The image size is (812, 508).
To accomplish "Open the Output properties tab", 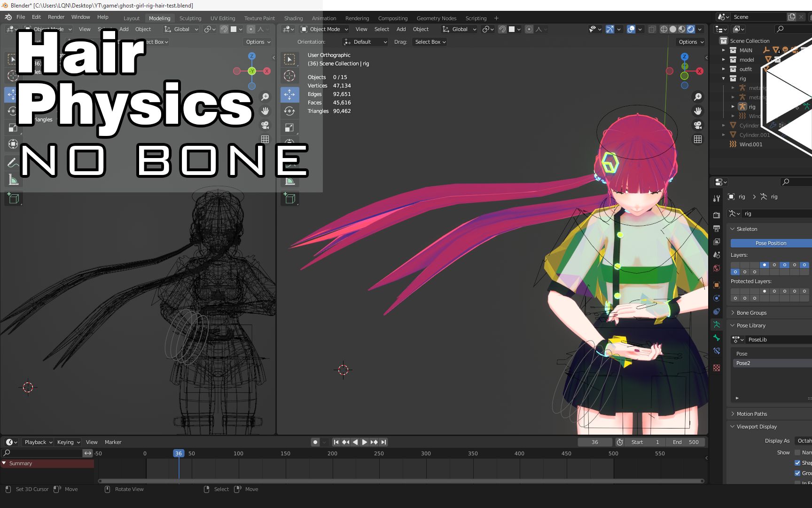I will pyautogui.click(x=716, y=228).
